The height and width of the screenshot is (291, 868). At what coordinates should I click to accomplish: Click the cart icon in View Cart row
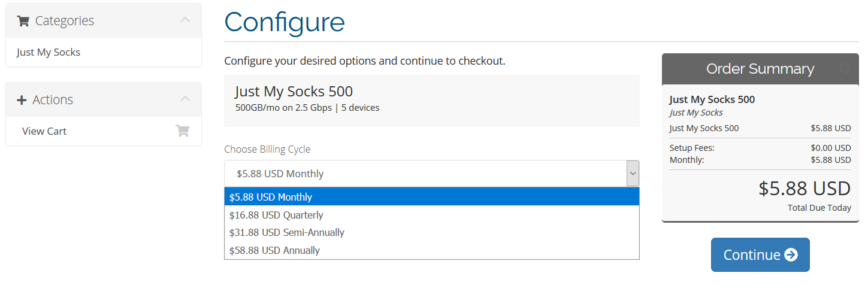click(182, 131)
